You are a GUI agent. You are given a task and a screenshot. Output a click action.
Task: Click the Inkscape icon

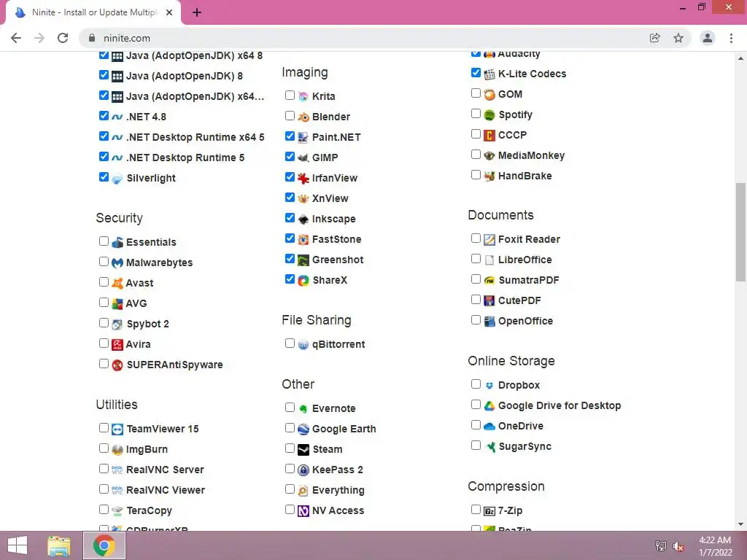point(303,219)
